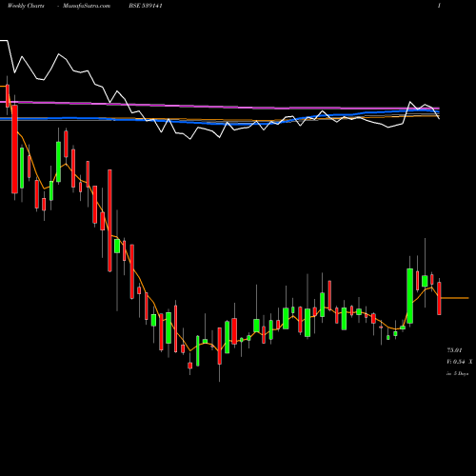Click the "MunafaSutra.com" label
Viewport: 476px width, 476px height.
pos(87,6)
